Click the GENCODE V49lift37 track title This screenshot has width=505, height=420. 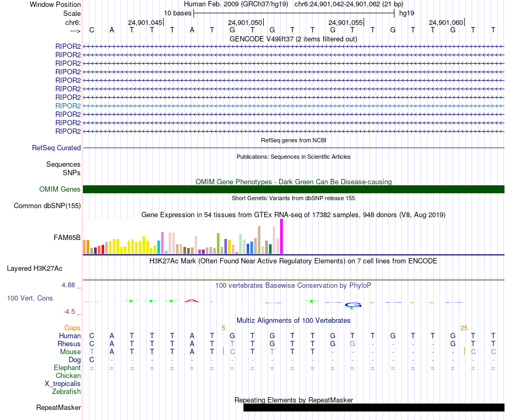point(293,39)
